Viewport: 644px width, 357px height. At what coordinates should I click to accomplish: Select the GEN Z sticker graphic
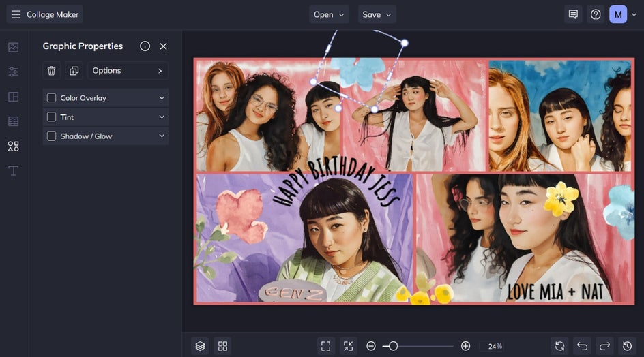293,292
